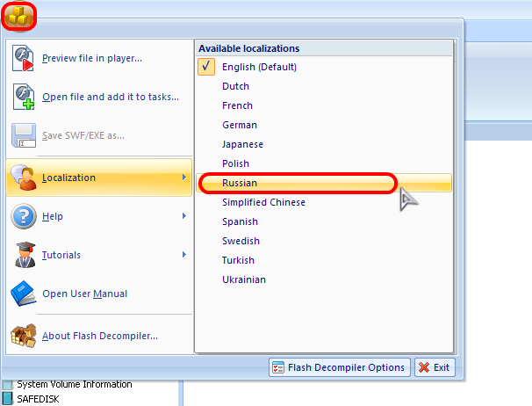
Task: Choose Open file and add it to tasks...
Action: [99, 97]
